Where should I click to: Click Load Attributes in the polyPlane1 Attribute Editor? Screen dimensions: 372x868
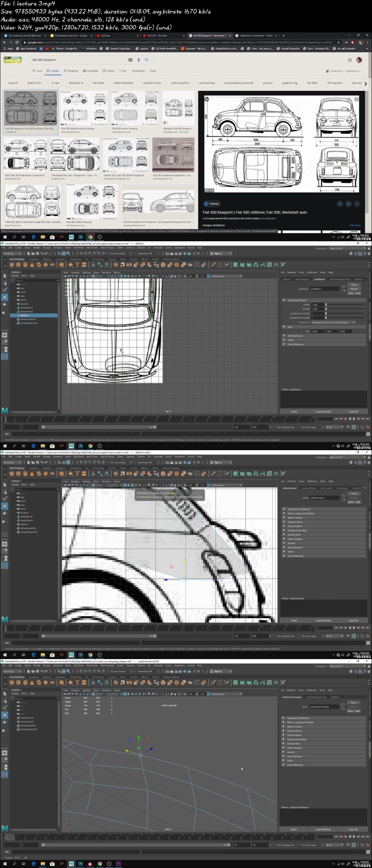(323, 412)
